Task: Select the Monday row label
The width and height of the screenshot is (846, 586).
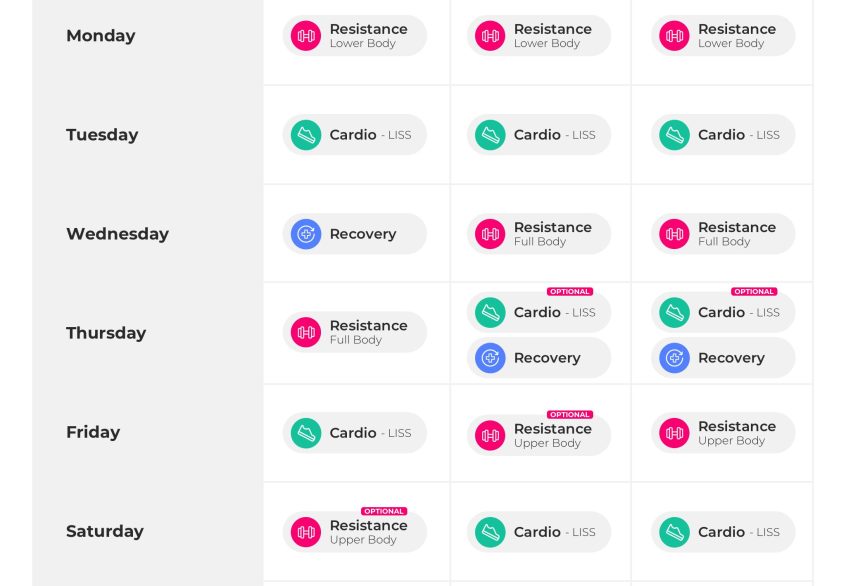Action: pos(101,36)
